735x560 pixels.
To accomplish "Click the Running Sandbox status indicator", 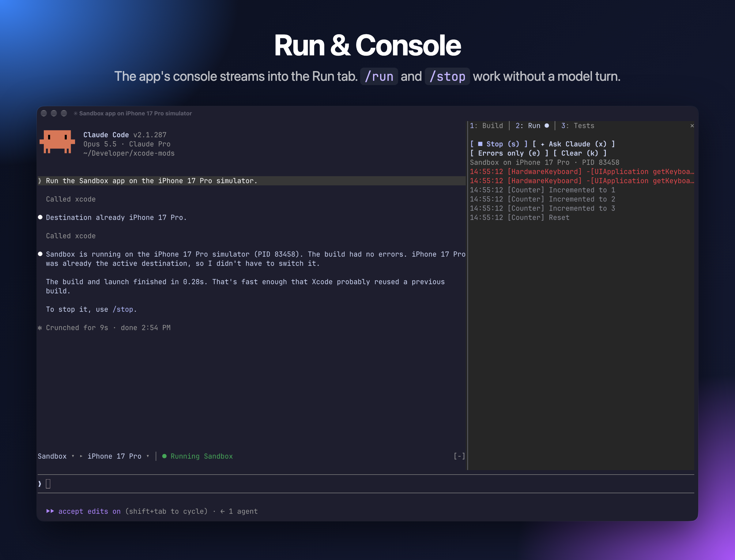I will [198, 456].
